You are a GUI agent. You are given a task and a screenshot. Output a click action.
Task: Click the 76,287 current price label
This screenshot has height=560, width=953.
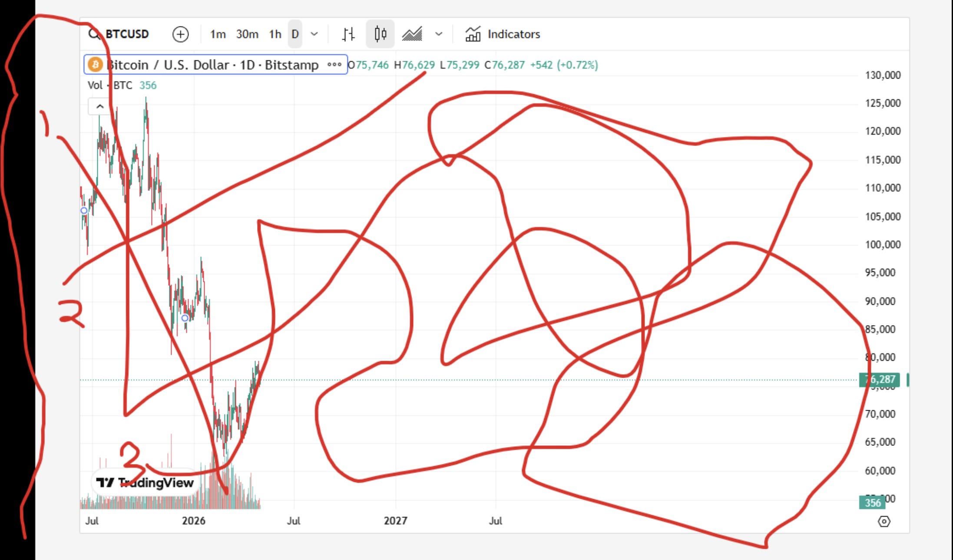pos(880,380)
